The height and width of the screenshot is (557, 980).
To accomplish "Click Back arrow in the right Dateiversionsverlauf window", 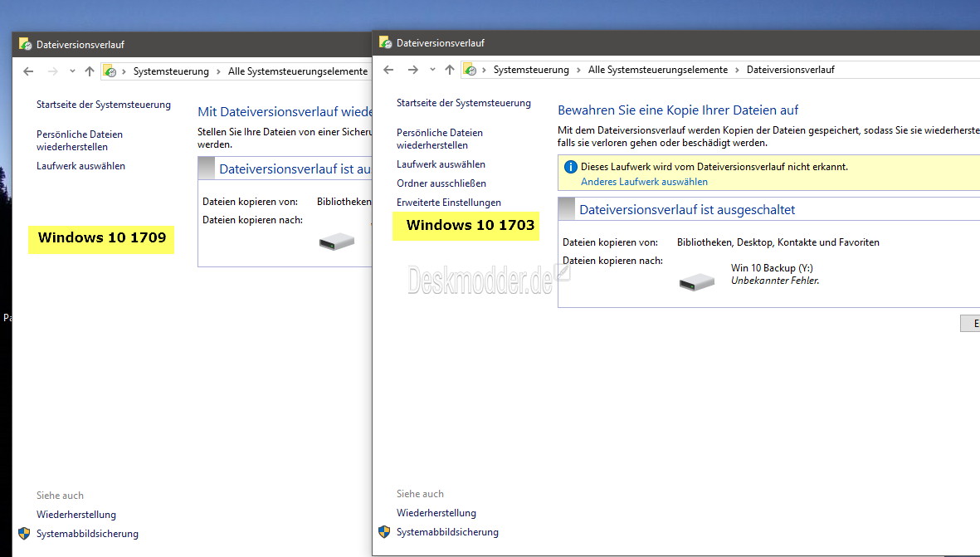I will [388, 70].
